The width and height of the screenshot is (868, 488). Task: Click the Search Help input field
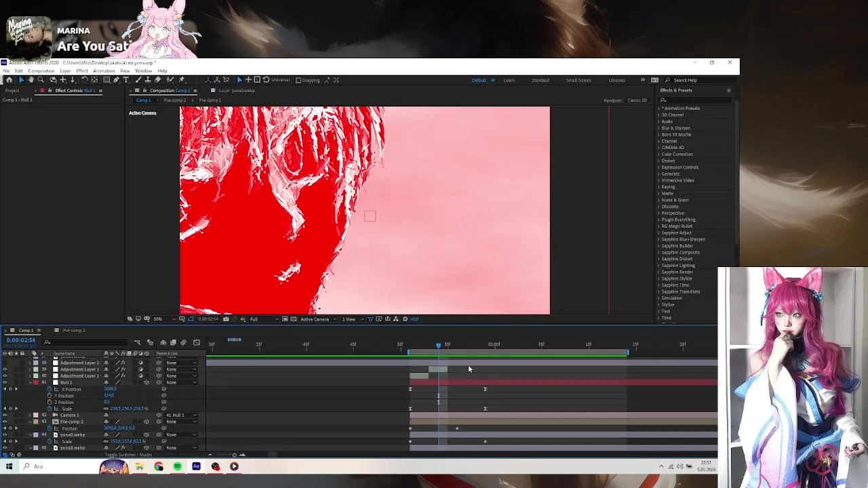click(x=702, y=80)
